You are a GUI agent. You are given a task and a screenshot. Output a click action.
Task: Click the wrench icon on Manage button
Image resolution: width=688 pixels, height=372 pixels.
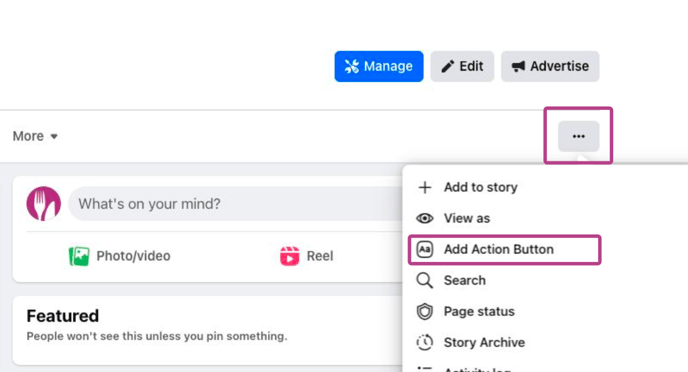[351, 66]
